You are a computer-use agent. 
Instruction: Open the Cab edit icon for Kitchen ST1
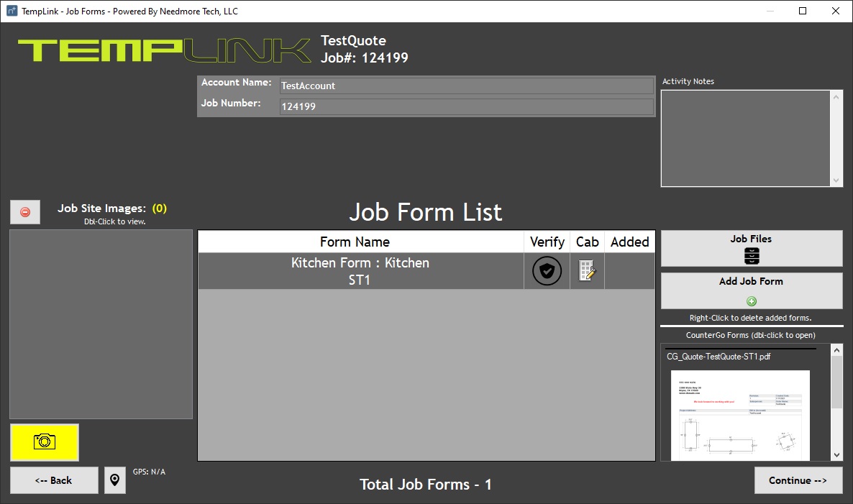point(587,271)
